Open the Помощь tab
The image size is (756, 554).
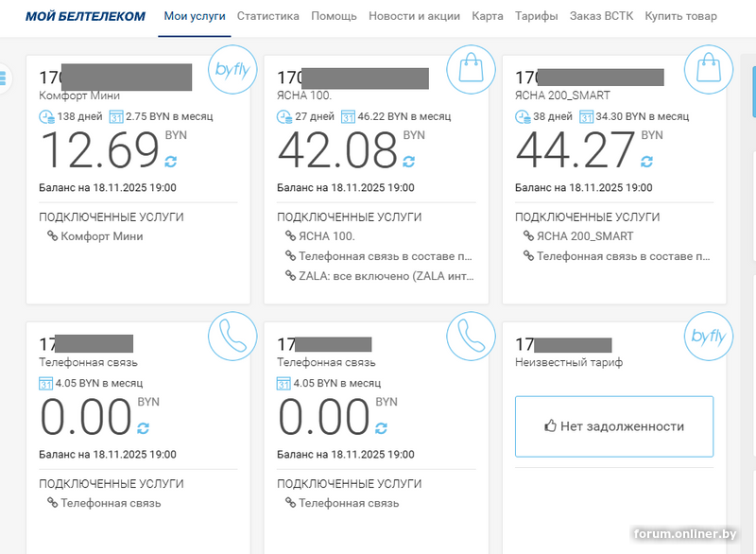click(x=334, y=16)
